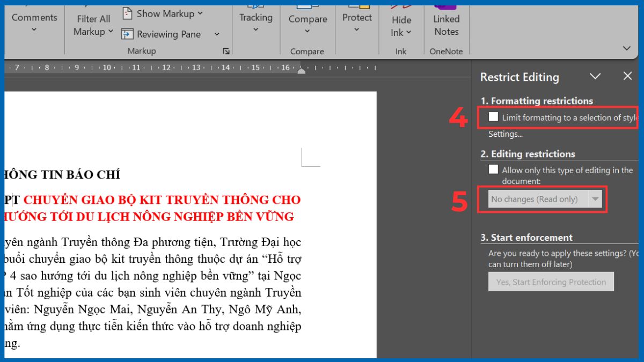Open Linked Notes in OneNote
This screenshot has height=362, width=644.
(x=445, y=21)
